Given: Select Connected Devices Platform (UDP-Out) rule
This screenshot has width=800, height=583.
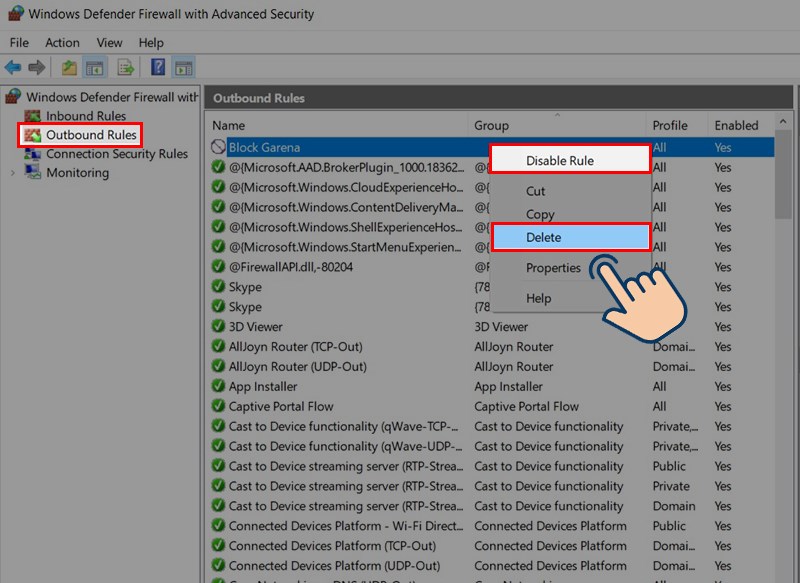Looking at the screenshot, I should click(x=334, y=565).
